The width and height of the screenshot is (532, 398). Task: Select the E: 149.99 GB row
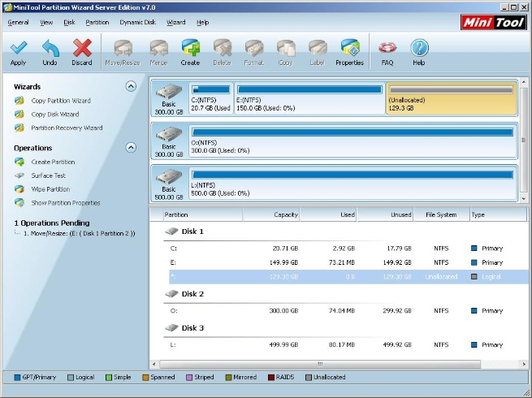coord(348,262)
